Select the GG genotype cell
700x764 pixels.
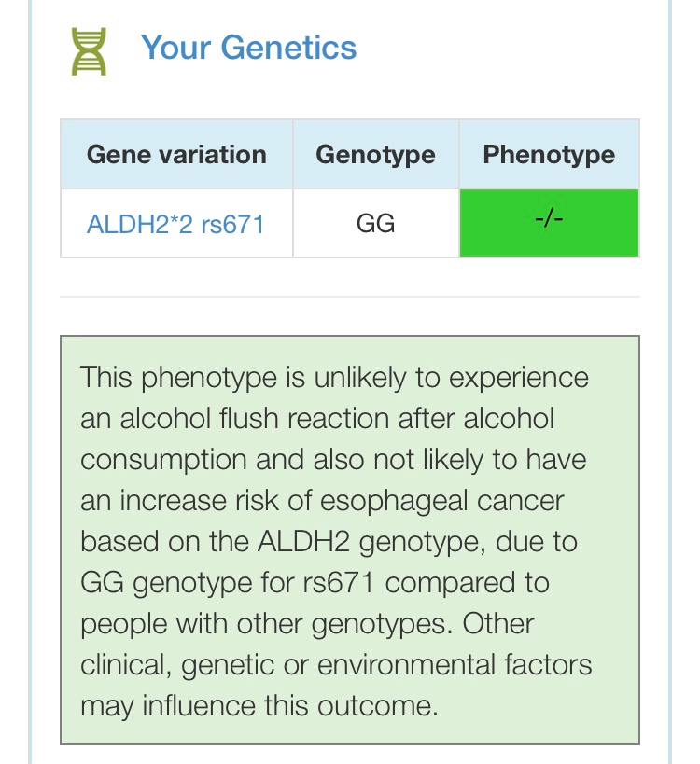point(375,224)
